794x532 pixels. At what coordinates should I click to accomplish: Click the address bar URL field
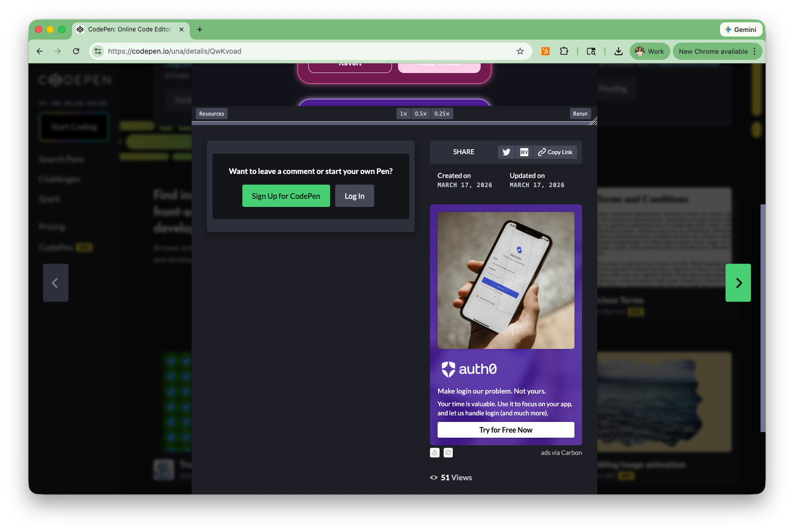304,51
